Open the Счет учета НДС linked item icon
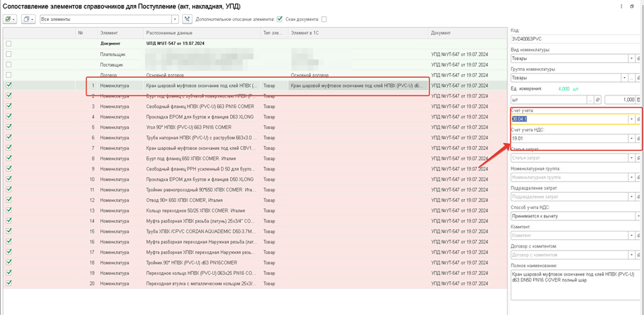 click(638, 139)
